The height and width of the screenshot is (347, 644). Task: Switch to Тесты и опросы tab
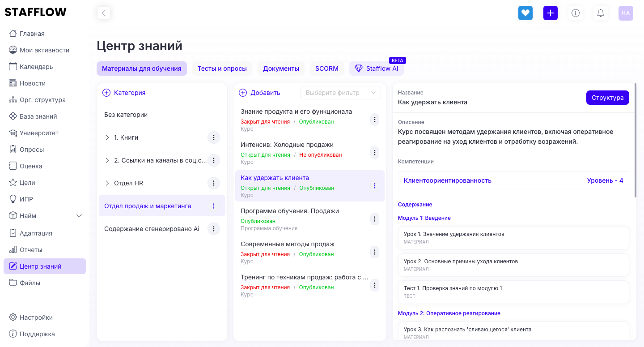coord(222,69)
